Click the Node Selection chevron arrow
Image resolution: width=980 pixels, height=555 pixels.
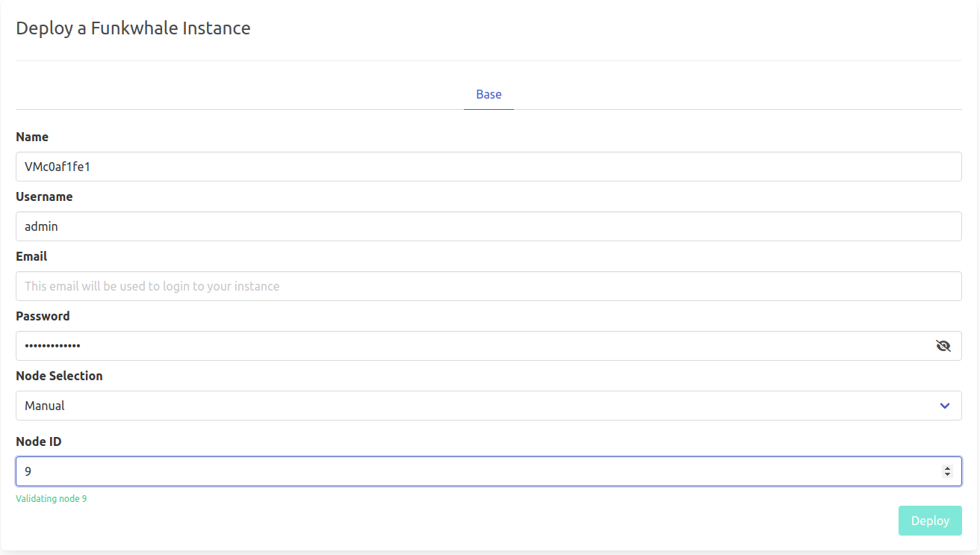pyautogui.click(x=944, y=406)
